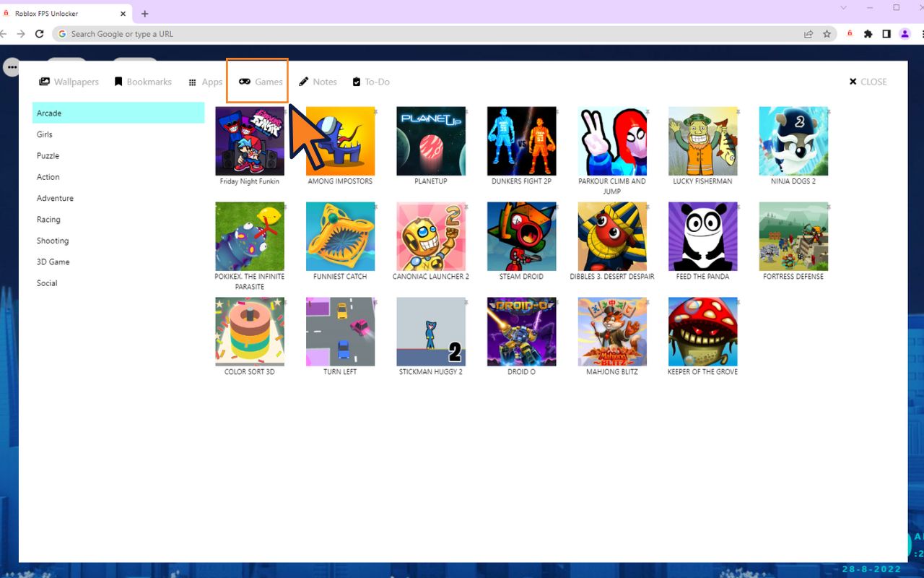
Task: Open the Extensions puzzle menu
Action: click(868, 34)
